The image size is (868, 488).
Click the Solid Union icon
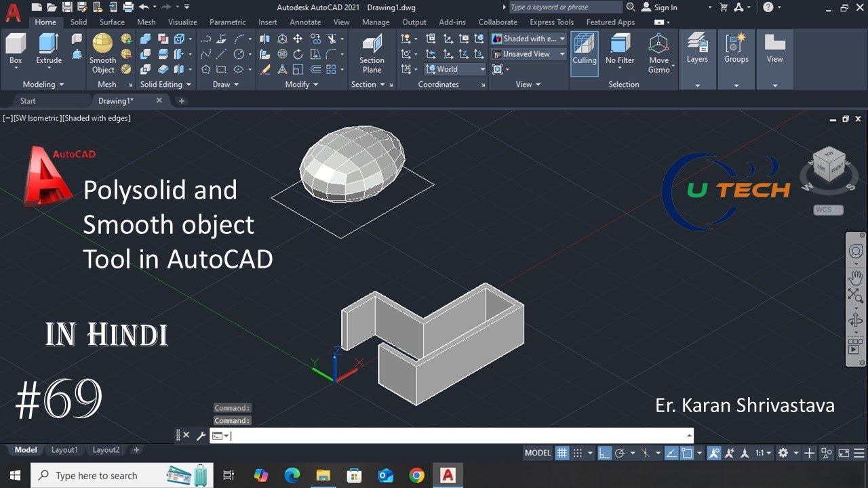point(145,39)
